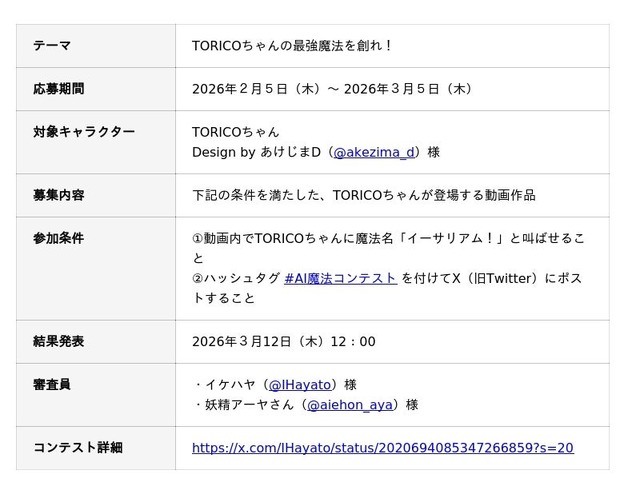The image size is (640, 494).
Task: Click the 募集内容 row label
Action: point(58,195)
